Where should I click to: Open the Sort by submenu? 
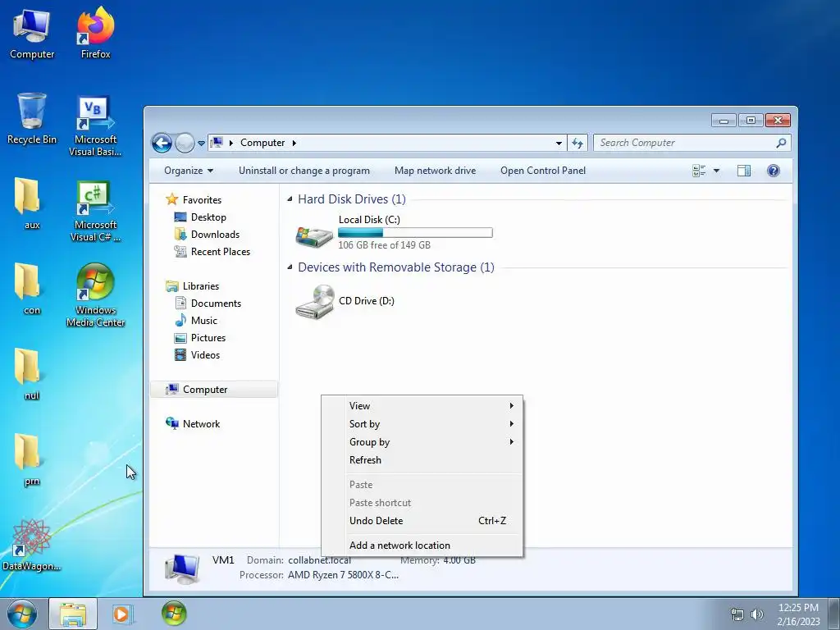click(x=422, y=424)
